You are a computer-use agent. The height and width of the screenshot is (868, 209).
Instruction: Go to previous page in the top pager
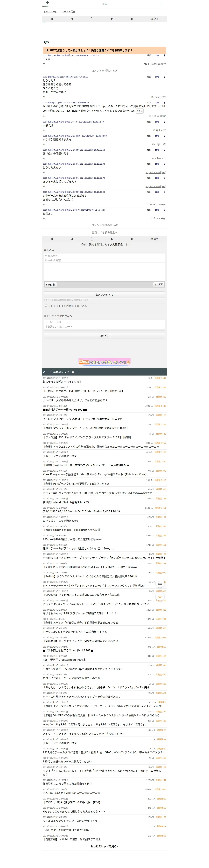[72, 19]
